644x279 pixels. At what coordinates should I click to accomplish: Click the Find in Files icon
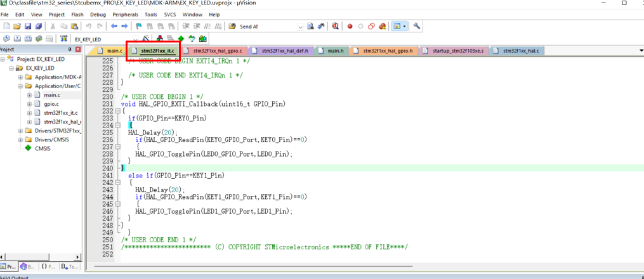click(311, 26)
